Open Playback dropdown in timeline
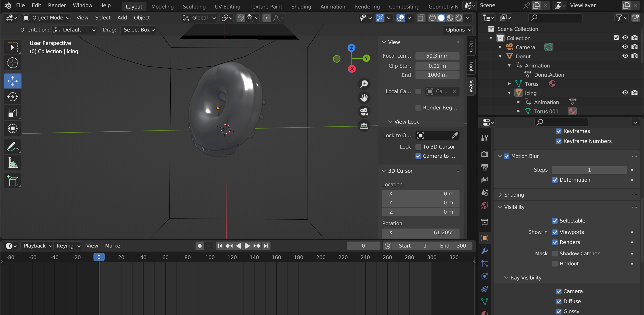 (37, 246)
